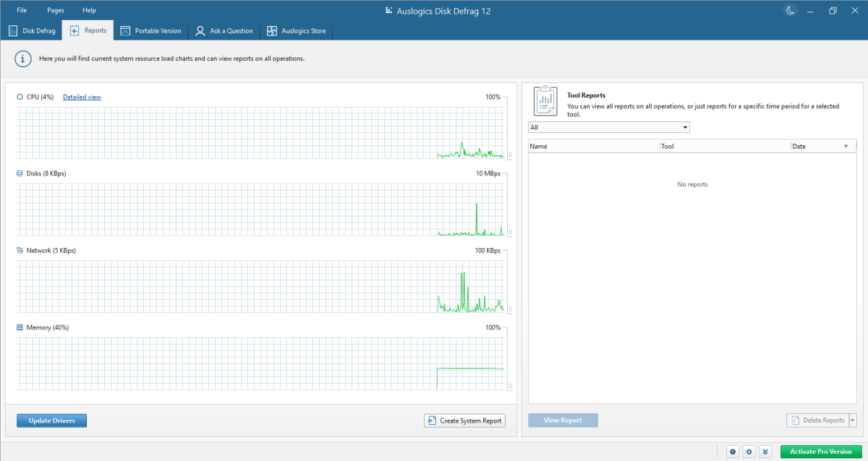Screen dimensions: 868x461
Task: Expand the Delete Reports dropdown arrow
Action: click(x=852, y=421)
